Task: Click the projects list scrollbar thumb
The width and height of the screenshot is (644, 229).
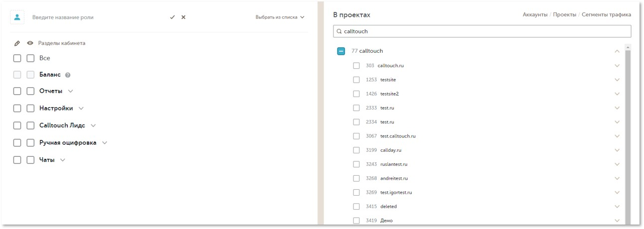Action: tap(628, 137)
